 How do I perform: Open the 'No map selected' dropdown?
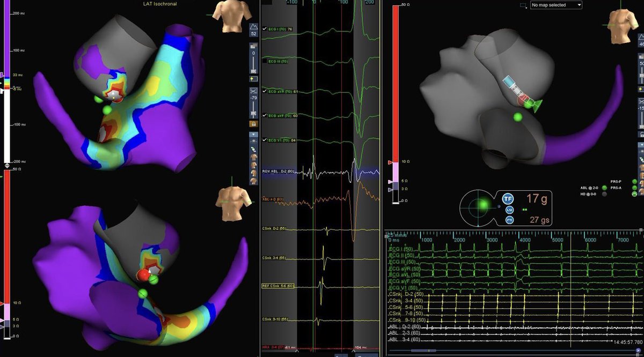556,5
